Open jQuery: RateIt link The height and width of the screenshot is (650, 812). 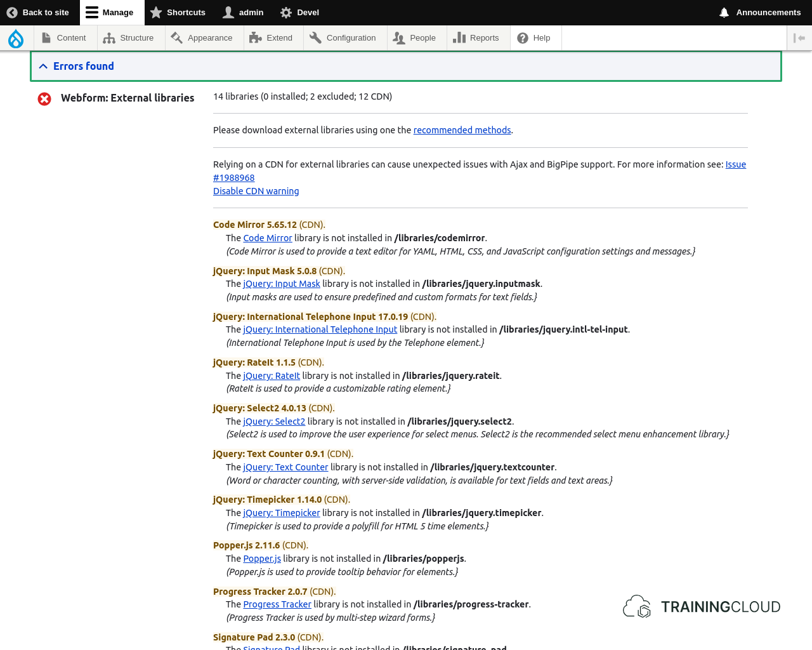pyautogui.click(x=272, y=376)
